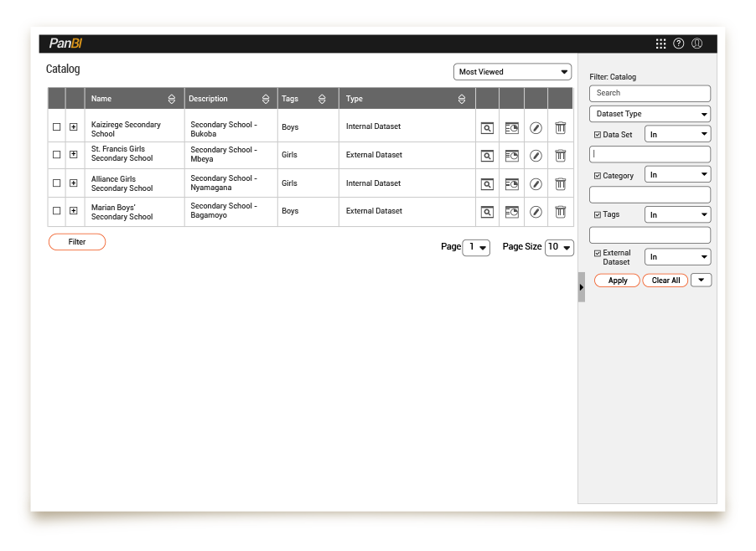Click the Secondary School - Mbeya description
Screen dimensions: 756x551
point(224,155)
